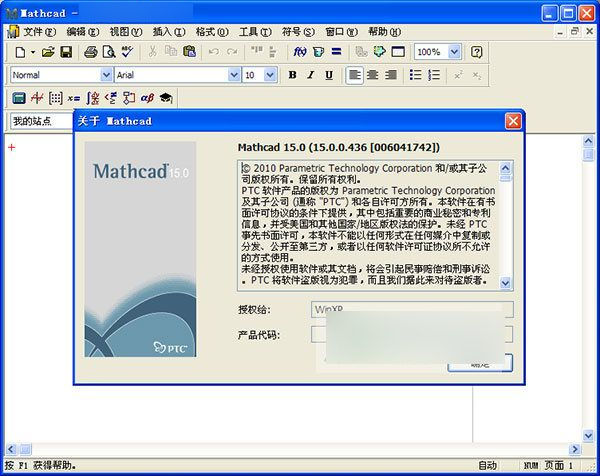Toggle Bold formatting
The height and width of the screenshot is (476, 600).
(293, 75)
